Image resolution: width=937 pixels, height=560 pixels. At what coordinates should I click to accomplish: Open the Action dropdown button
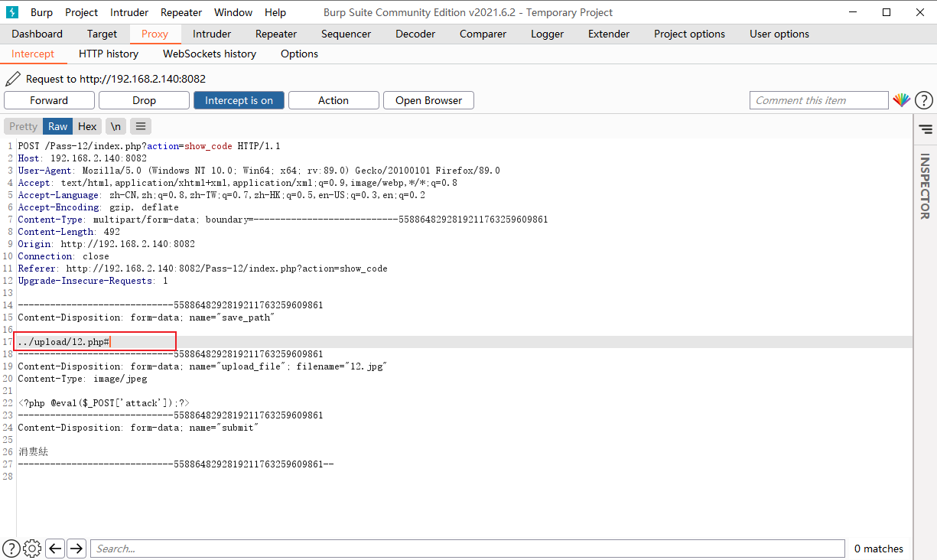coord(333,100)
